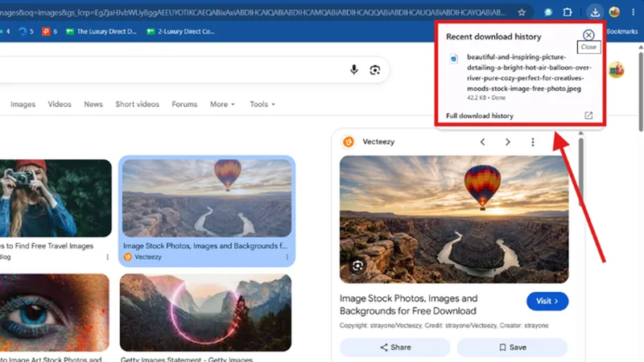Click the Vecteezy source under balloon result

[142, 257]
